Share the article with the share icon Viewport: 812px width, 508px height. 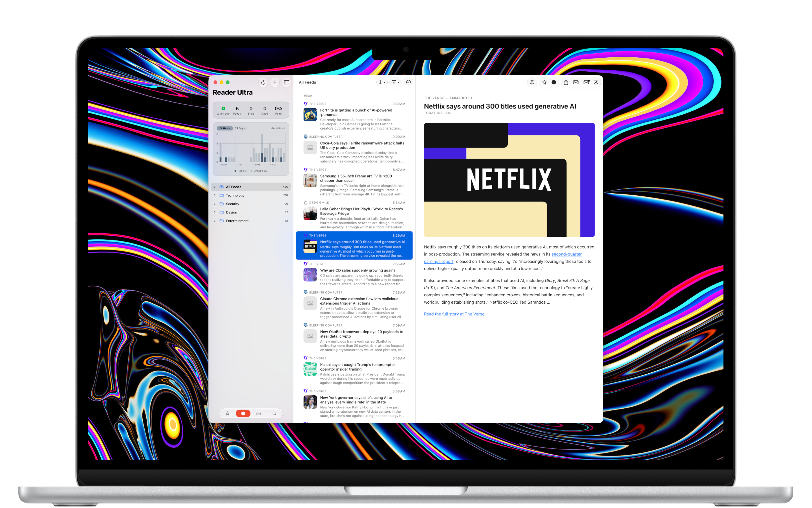click(x=566, y=82)
